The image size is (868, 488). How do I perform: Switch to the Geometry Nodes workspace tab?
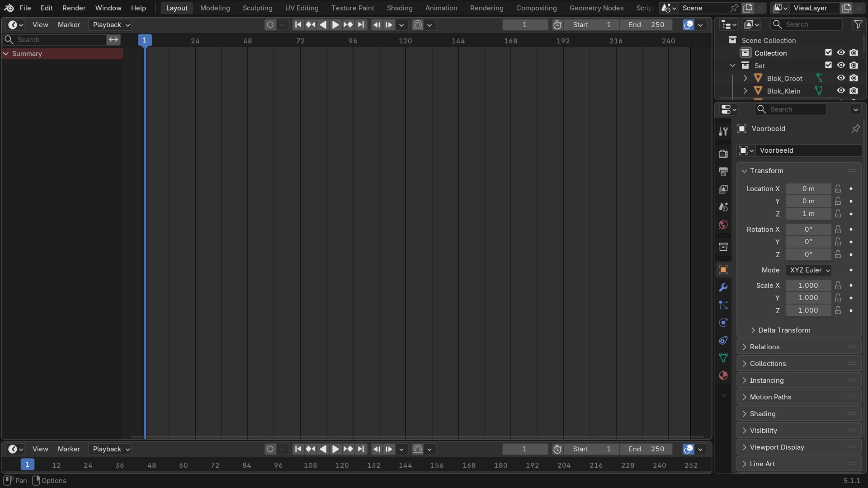596,8
